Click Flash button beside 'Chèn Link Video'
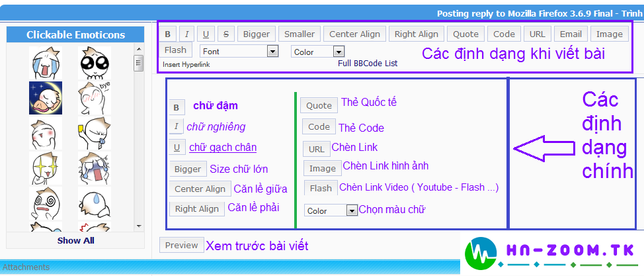This screenshot has height=276, width=644. point(321,188)
